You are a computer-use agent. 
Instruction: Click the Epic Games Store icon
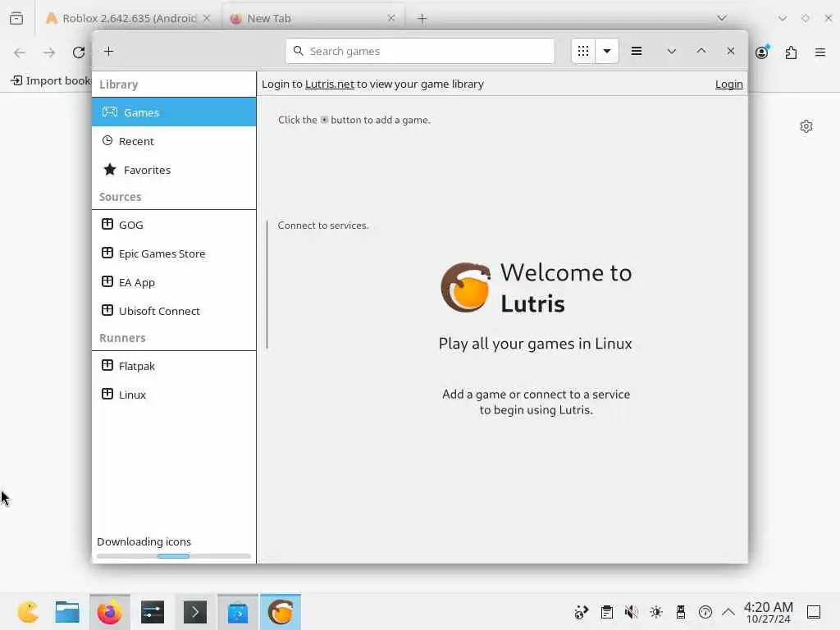(107, 253)
